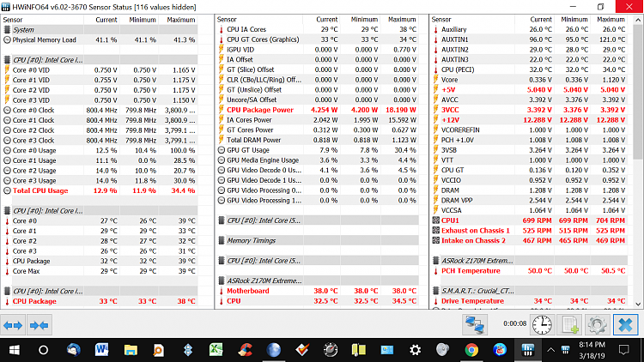Select the AUXTIN1 temperature row
Viewport: 644px width, 362px height.
[530, 39]
